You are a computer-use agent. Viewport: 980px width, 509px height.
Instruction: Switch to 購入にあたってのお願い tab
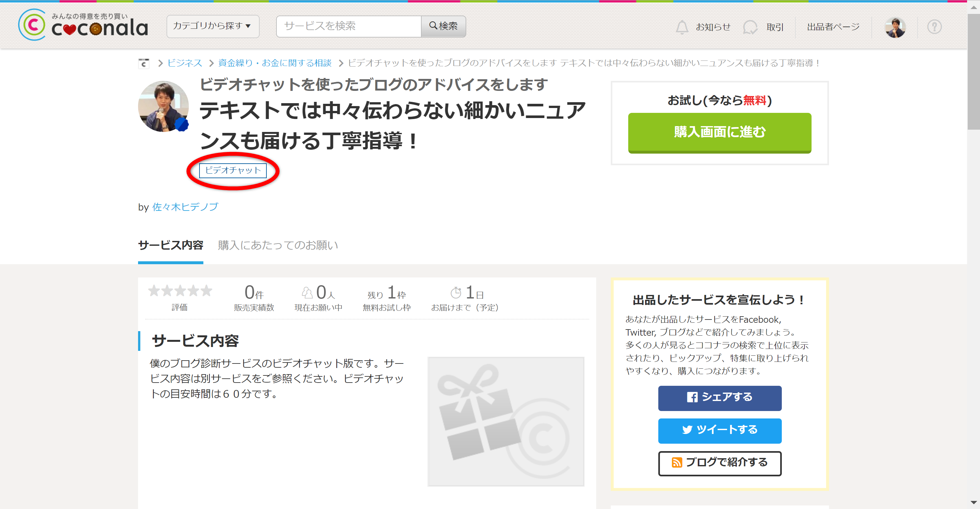click(278, 245)
